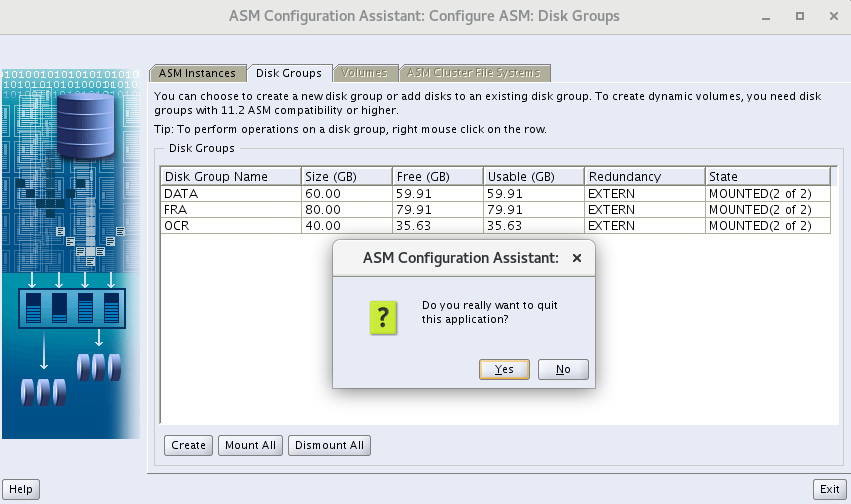
Task: Sort by Disk Group Name column header
Action: [x=230, y=176]
